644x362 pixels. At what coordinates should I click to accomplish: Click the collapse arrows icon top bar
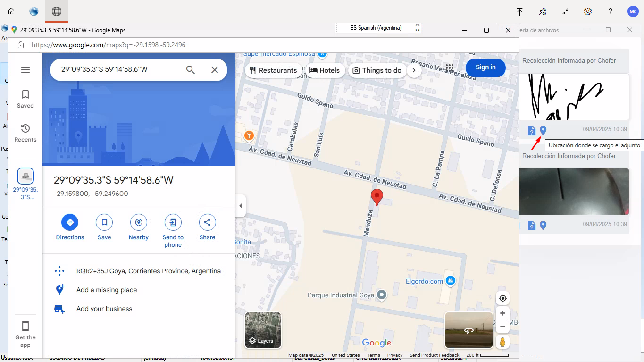tap(565, 11)
